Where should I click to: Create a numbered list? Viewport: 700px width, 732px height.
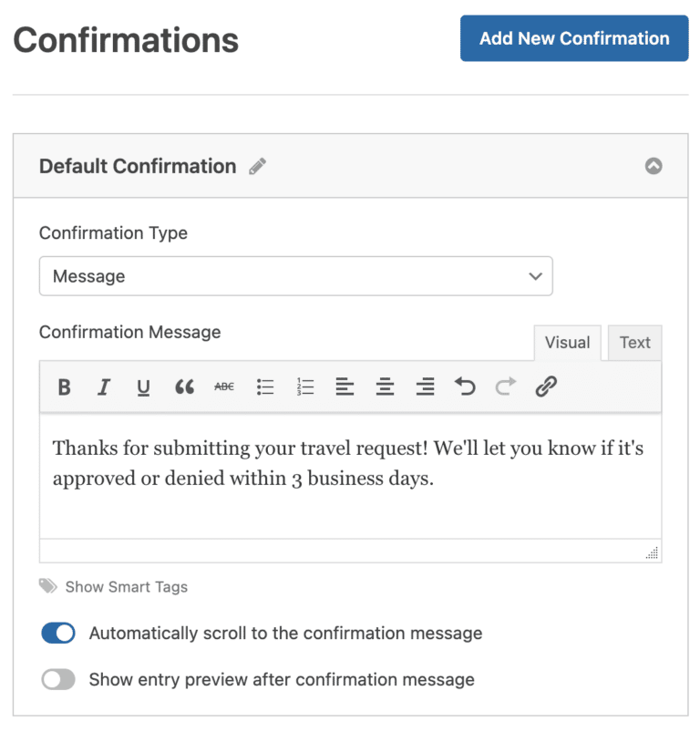pos(304,387)
